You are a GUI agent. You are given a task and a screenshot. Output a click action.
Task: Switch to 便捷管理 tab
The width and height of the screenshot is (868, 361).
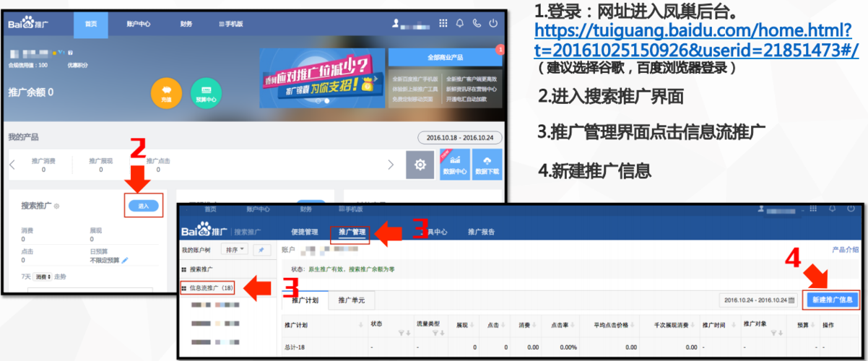pos(304,232)
